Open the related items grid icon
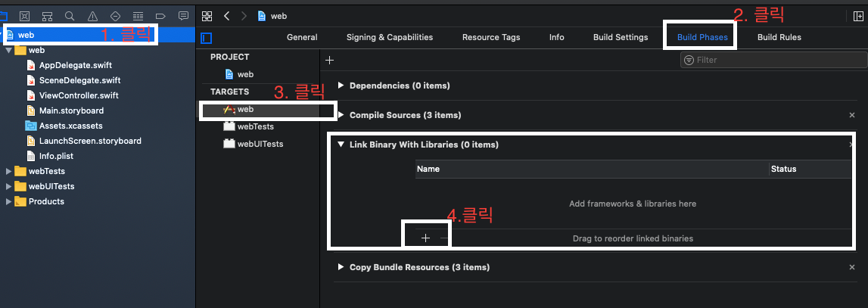 (x=207, y=16)
